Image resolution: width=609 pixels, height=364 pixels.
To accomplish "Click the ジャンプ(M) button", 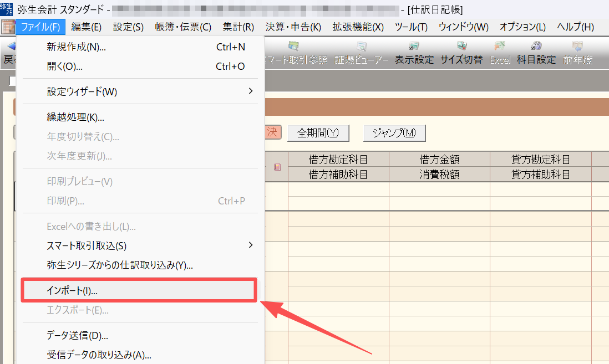I will (394, 133).
